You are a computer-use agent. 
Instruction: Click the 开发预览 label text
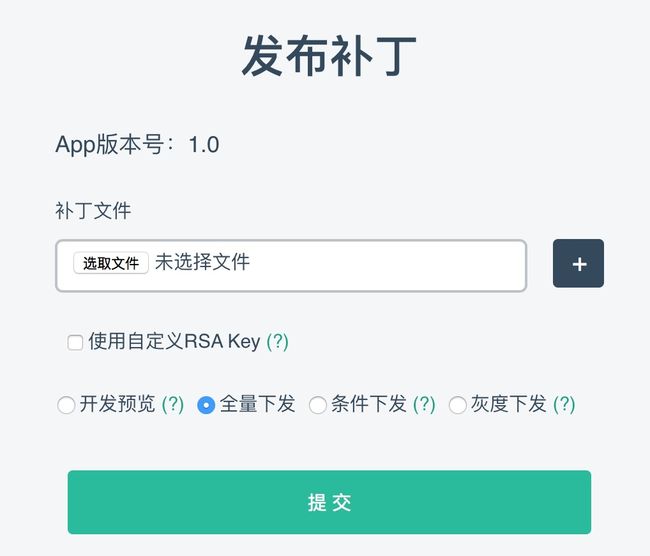(x=117, y=404)
